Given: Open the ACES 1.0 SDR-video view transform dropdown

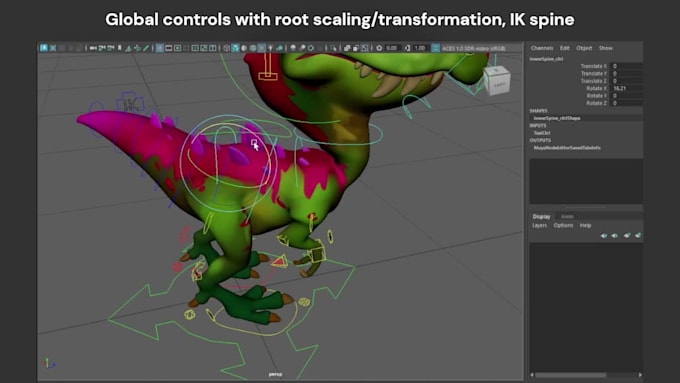Looking at the screenshot, I should point(474,48).
